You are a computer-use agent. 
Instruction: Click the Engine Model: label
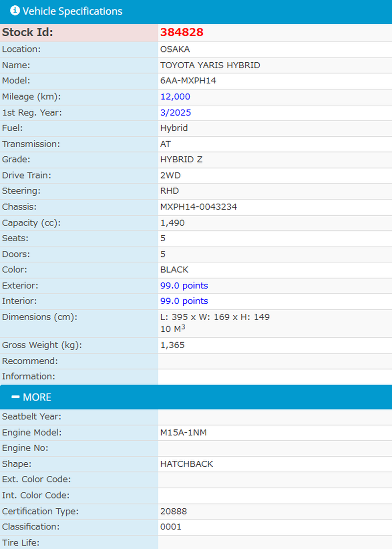click(x=32, y=433)
